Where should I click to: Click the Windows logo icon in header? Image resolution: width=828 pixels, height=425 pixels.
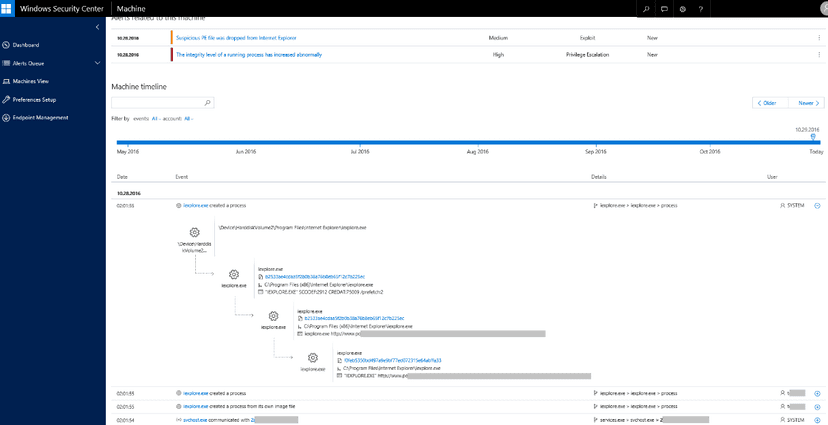7,8
